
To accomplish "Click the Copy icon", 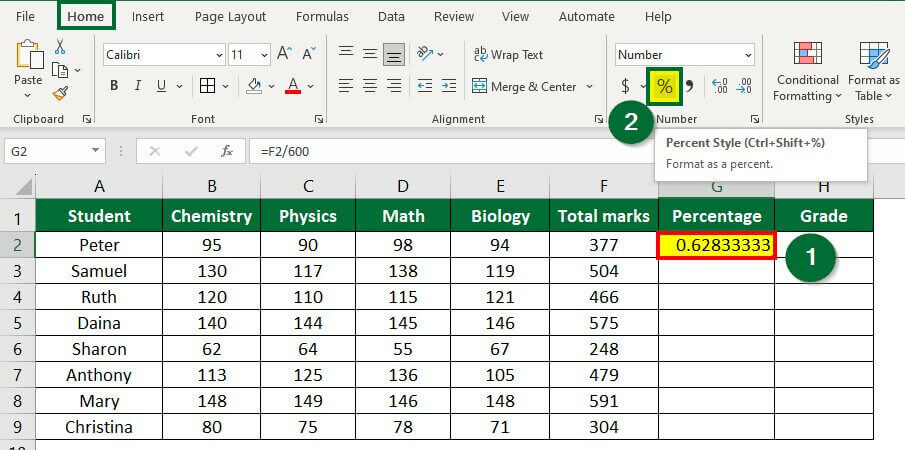I will (60, 70).
